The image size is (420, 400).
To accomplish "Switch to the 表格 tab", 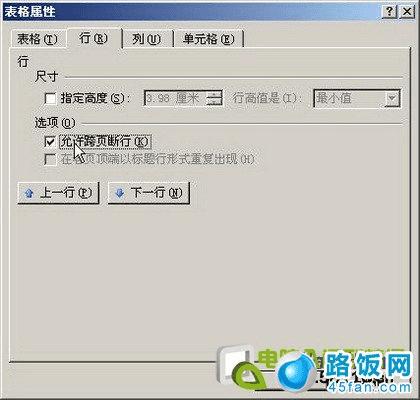I will [x=37, y=39].
